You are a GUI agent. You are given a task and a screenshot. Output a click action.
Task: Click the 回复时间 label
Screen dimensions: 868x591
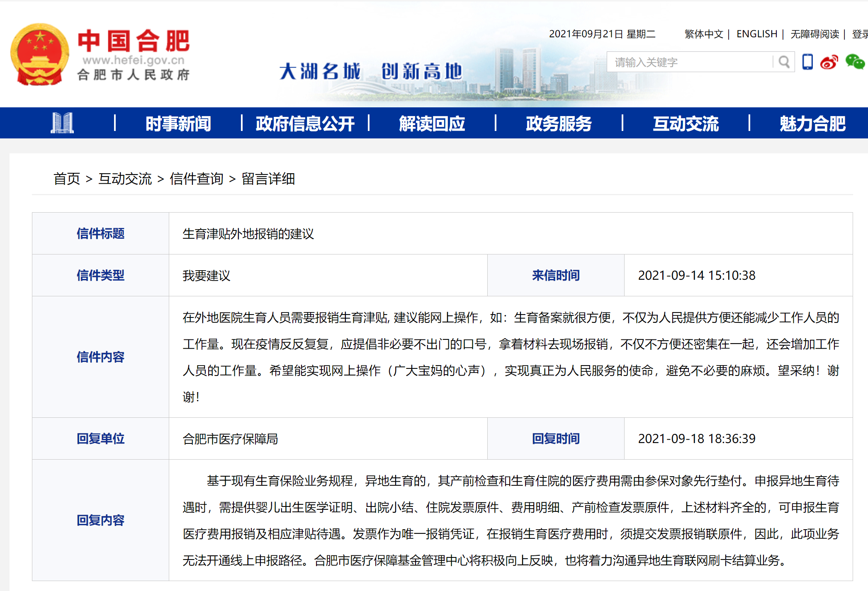coord(556,438)
